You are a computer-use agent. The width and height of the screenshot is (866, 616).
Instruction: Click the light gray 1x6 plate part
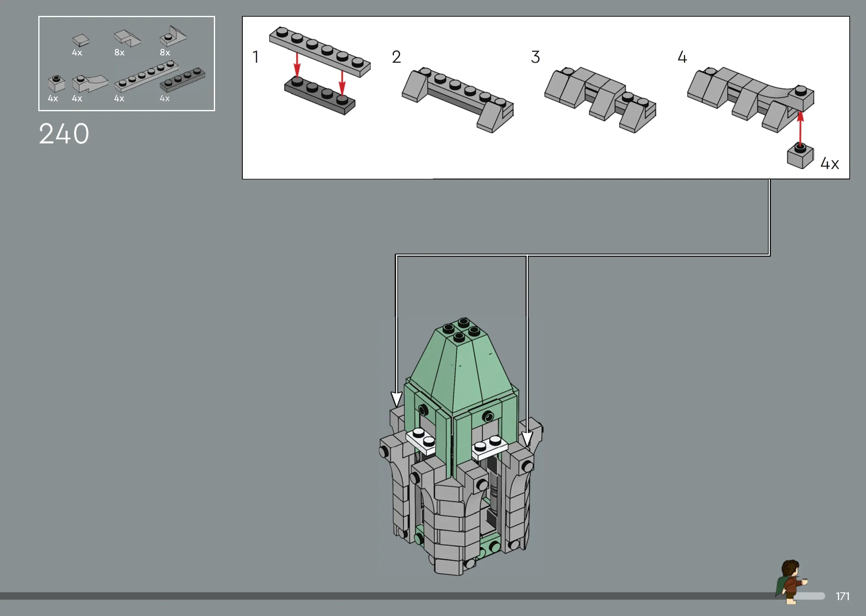pos(146,76)
